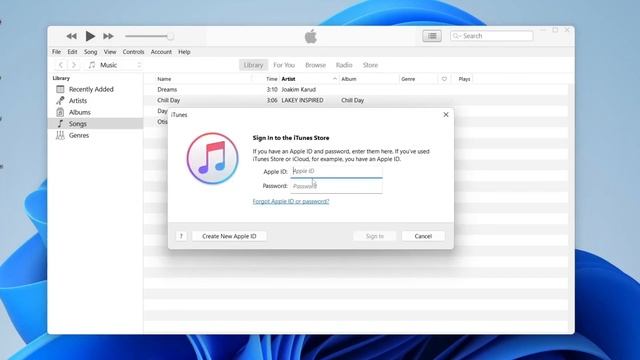The image size is (640, 360).
Task: Click the iTunes music note logo
Action: [213, 158]
